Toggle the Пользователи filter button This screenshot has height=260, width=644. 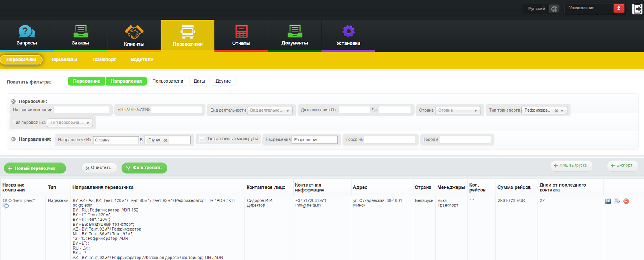(x=168, y=81)
